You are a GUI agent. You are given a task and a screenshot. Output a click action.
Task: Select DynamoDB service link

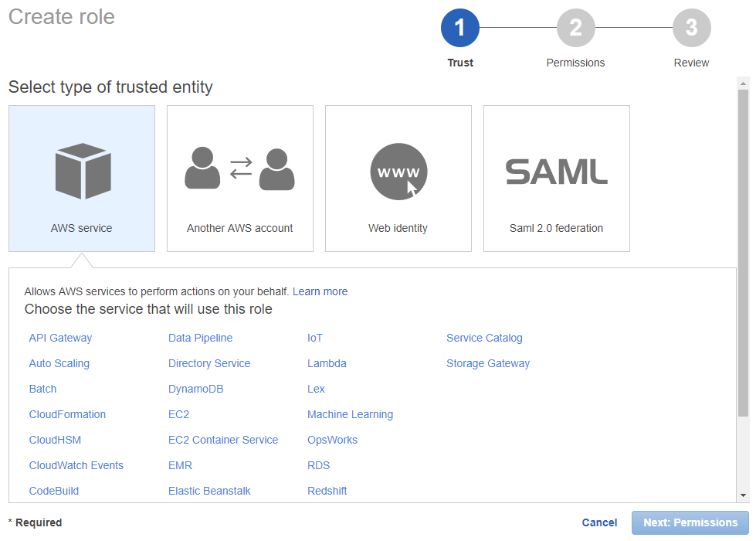click(195, 389)
